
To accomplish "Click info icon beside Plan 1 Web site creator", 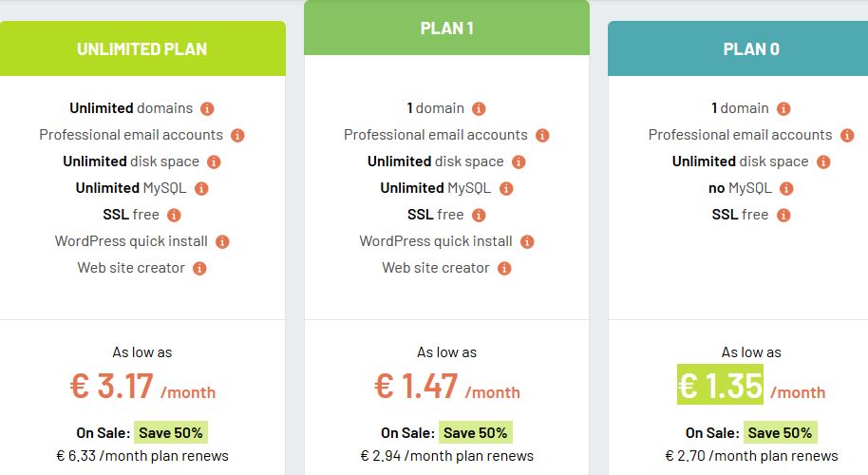I will pos(504,269).
